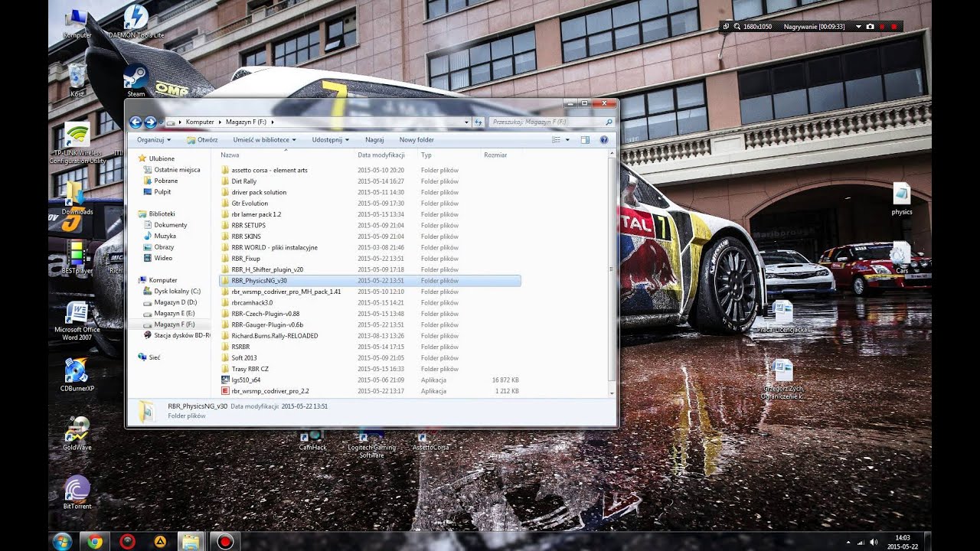Open Logitech Gaming Software shortcut
This screenshot has width=980, height=551.
point(371,444)
